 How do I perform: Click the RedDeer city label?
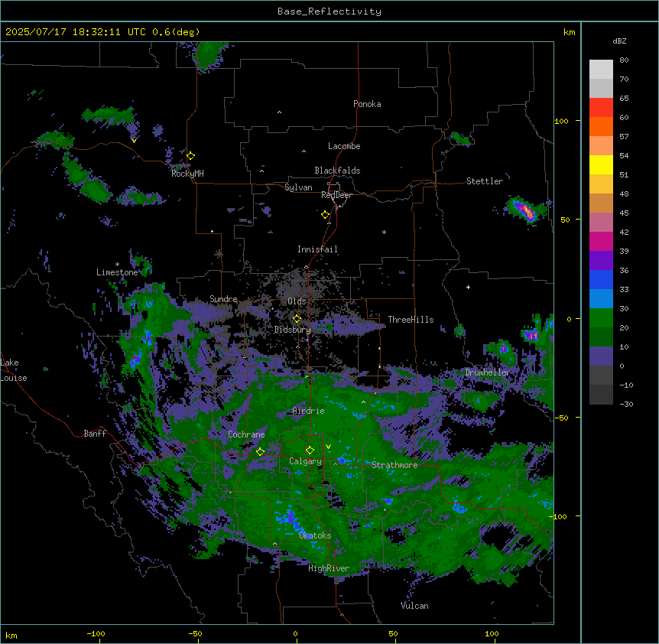coord(336,195)
